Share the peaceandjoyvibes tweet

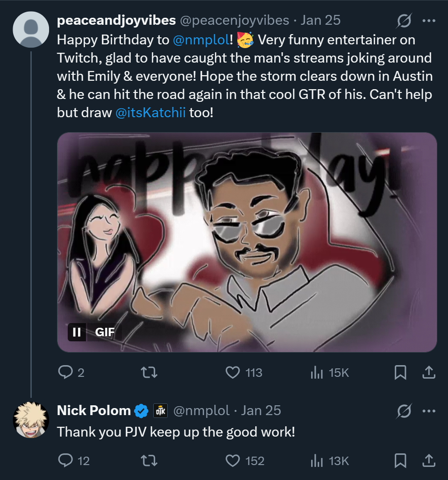coord(429,372)
